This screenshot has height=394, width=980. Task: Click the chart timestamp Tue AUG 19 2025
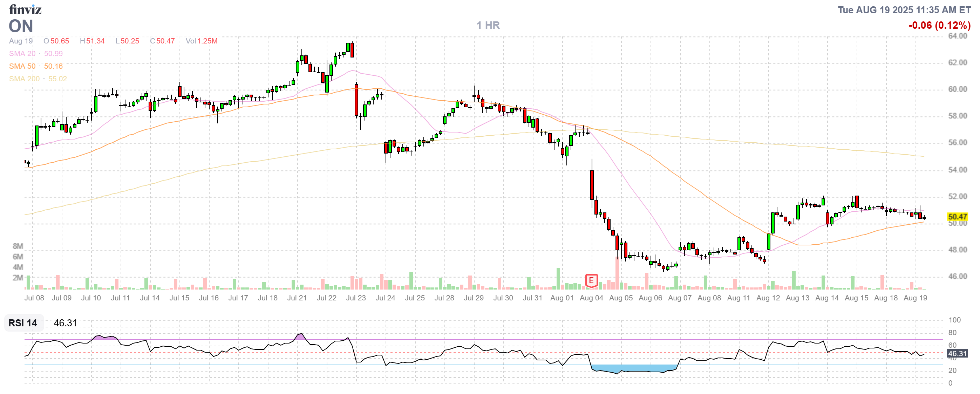904,10
